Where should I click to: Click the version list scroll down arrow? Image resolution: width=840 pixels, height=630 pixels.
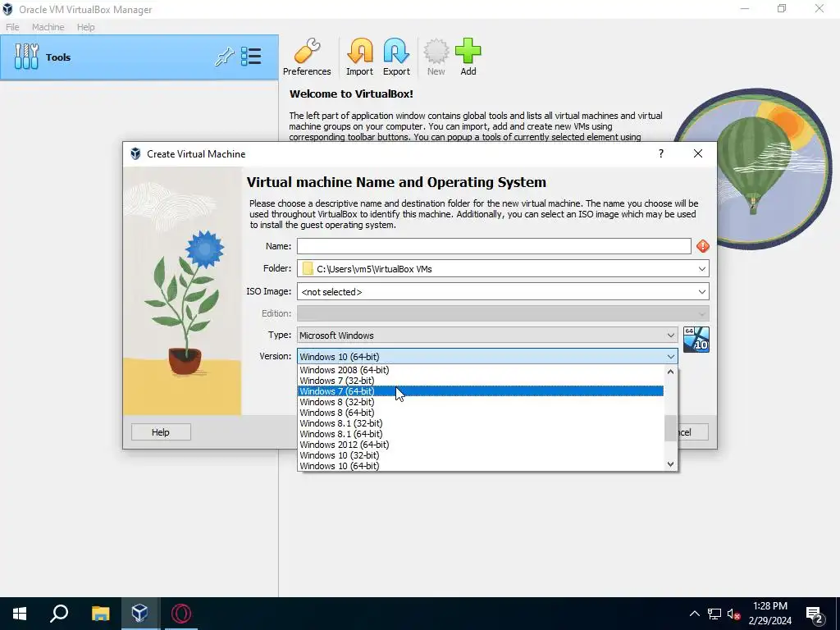(x=670, y=464)
